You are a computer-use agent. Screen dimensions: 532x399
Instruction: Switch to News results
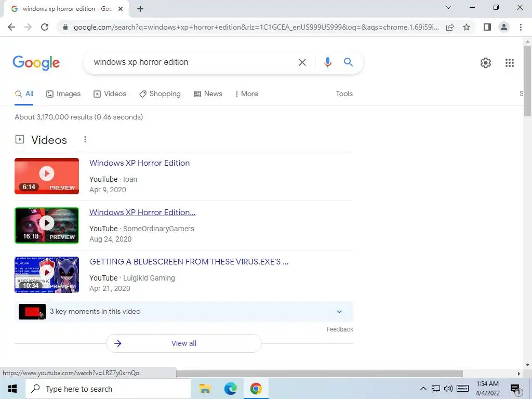[208, 94]
